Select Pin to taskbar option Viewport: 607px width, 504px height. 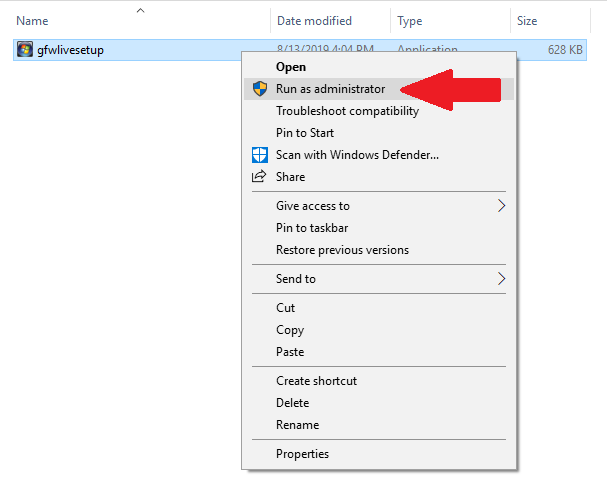[x=311, y=228]
